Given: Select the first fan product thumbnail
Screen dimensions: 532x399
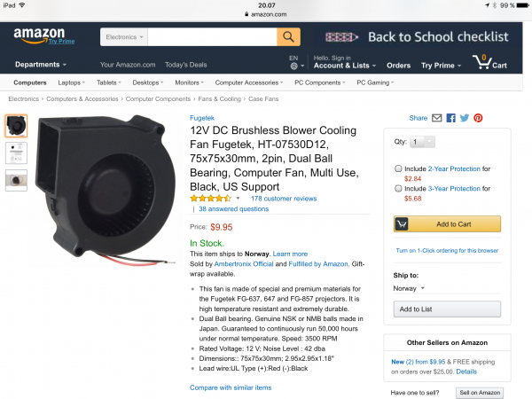Looking at the screenshot, I should click(x=16, y=126).
